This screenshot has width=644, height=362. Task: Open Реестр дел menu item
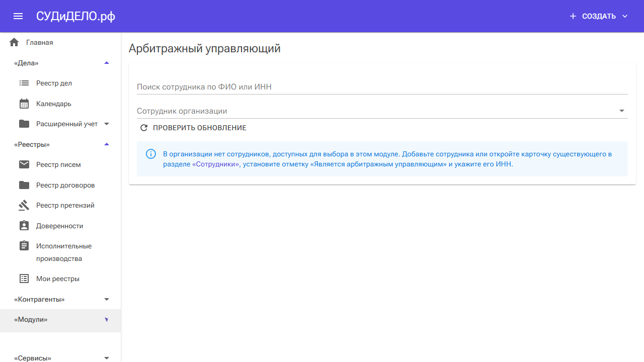tap(60, 83)
